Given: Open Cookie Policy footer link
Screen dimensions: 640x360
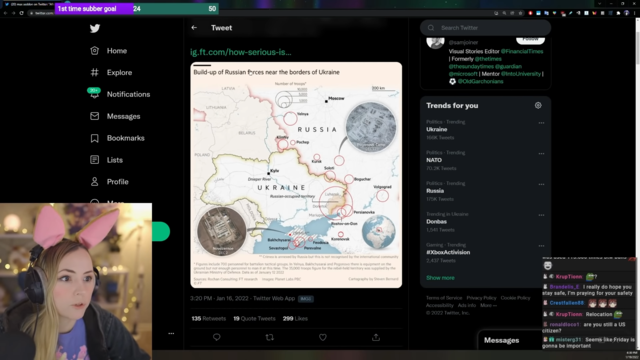Looking at the screenshot, I should pos(515,298).
